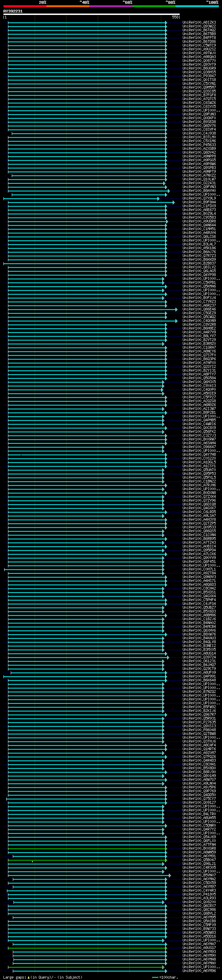
Task: Select hit UniRef100_Q08770
Action: coord(199,60)
